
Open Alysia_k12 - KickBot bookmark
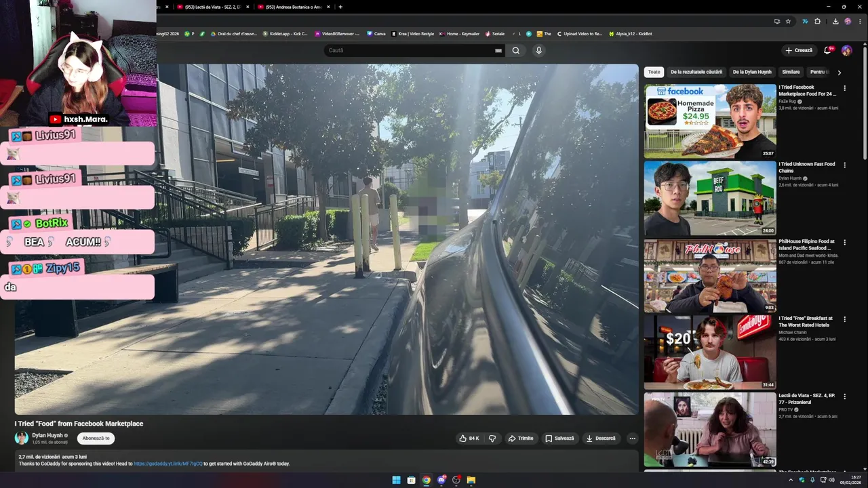point(631,33)
